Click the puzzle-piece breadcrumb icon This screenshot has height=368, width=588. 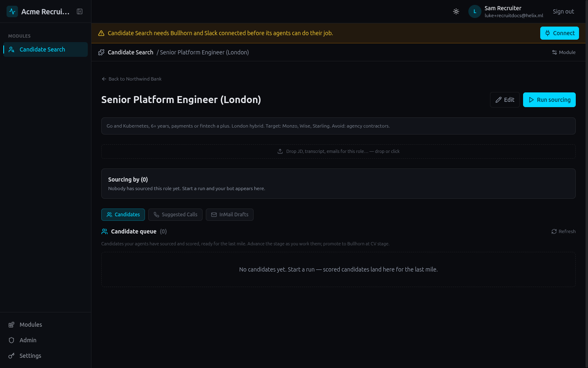(101, 52)
